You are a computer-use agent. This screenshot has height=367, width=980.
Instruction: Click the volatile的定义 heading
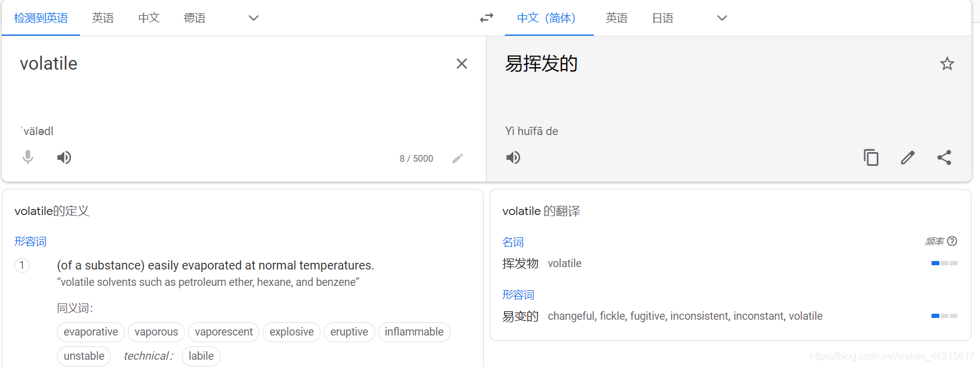click(52, 211)
